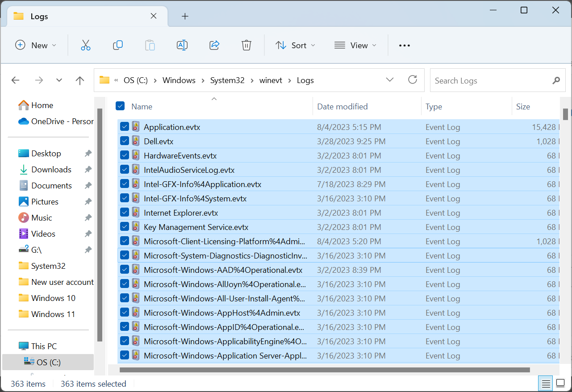Click the Application.evtx file icon
Image resolution: width=572 pixels, height=392 pixels.
136,127
